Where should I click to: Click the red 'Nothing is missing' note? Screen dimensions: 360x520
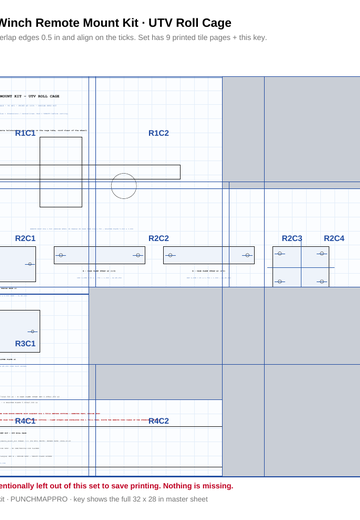(116, 486)
